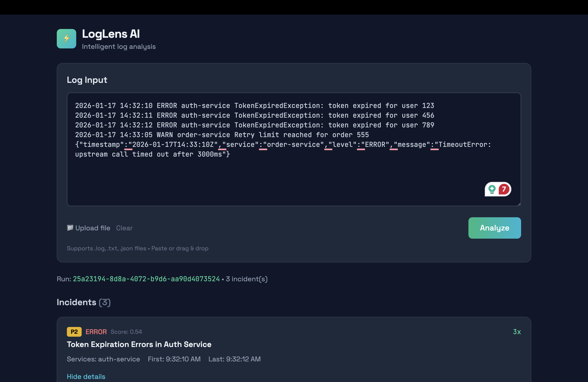
Task: Click the red ERROR severity label
Action: (96, 332)
